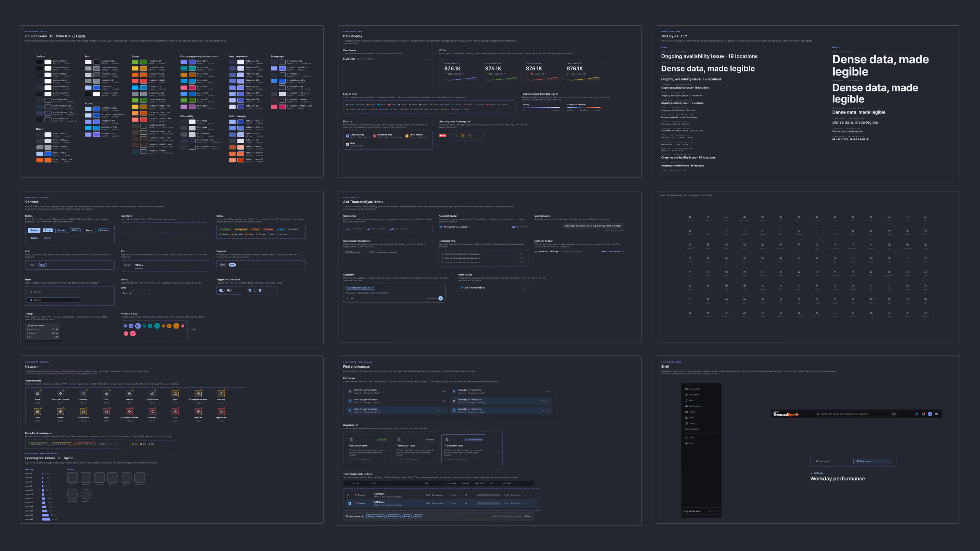Open Collections in the Shell sidebar

[692, 429]
